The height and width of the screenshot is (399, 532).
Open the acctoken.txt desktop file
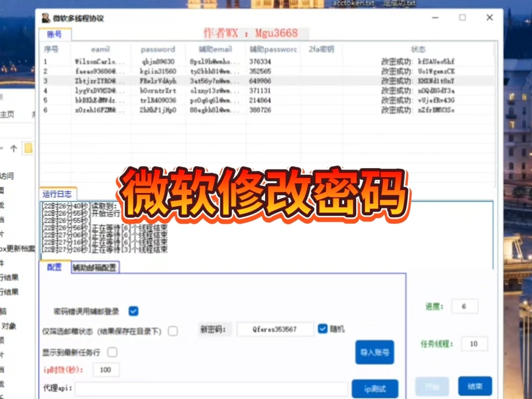coord(353,3)
